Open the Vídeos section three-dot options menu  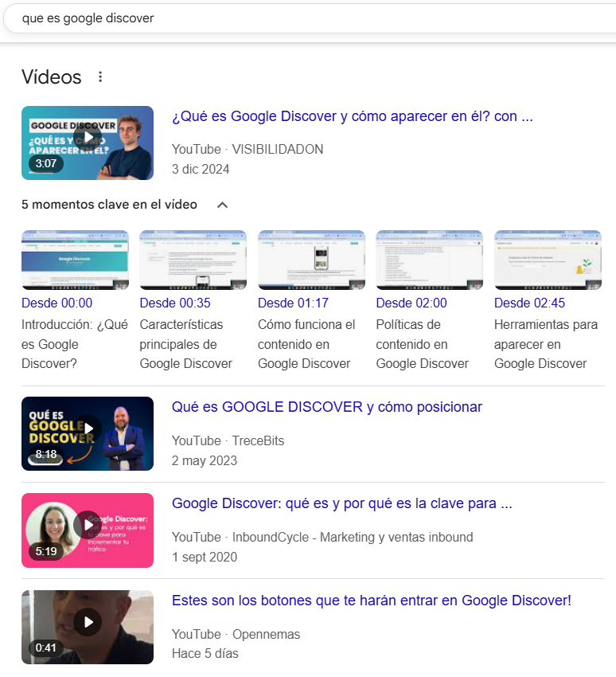pyautogui.click(x=100, y=77)
